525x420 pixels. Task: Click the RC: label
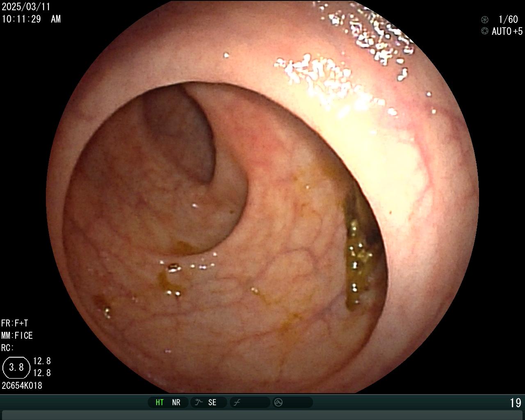7,348
